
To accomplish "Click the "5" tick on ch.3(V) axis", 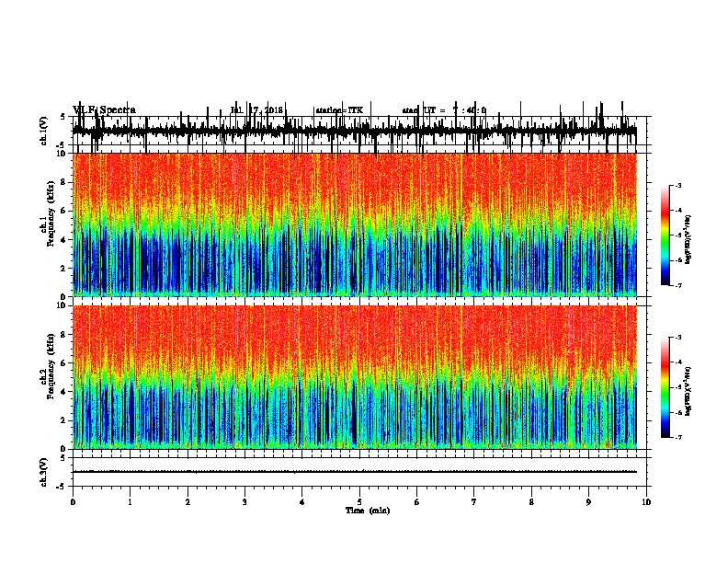I will pyautogui.click(x=63, y=458).
